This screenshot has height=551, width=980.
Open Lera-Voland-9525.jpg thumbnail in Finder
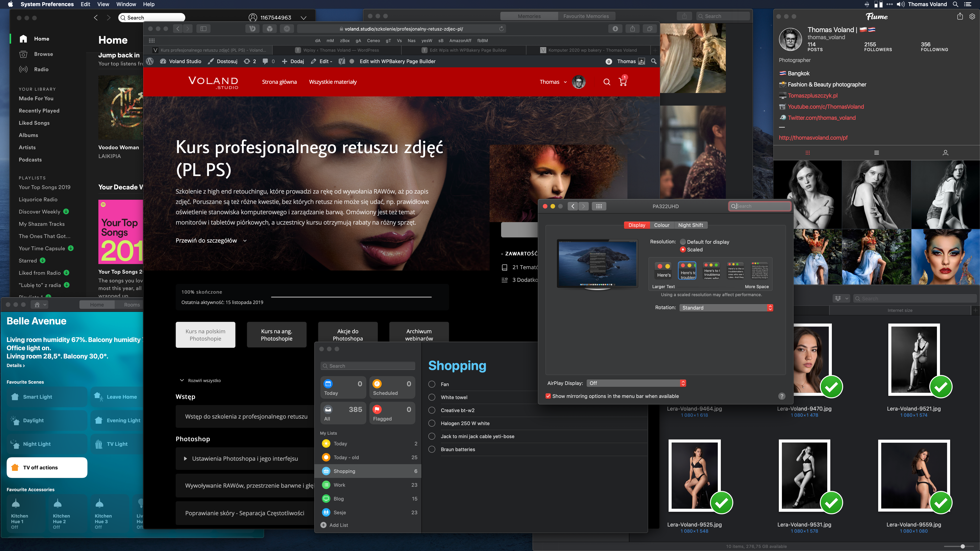[x=694, y=476]
